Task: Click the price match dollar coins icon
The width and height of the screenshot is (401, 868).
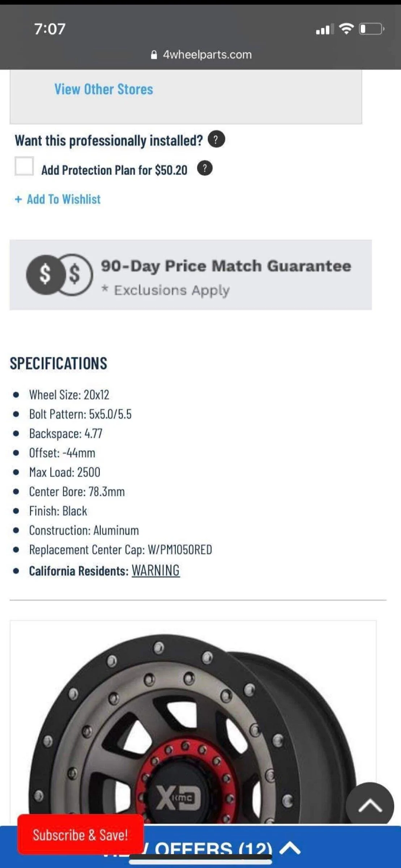Action: [x=59, y=275]
